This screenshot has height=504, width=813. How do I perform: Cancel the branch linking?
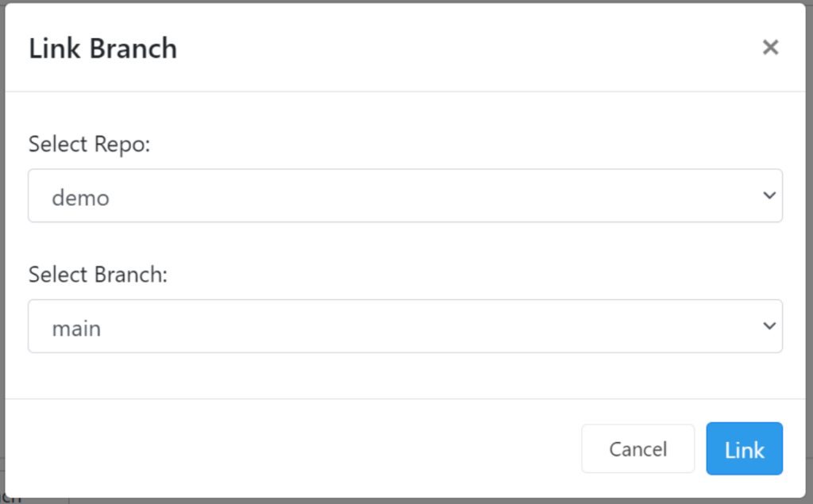click(x=638, y=448)
